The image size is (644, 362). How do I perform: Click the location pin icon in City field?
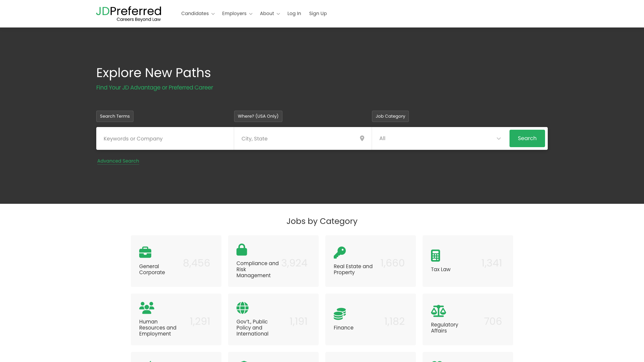click(x=362, y=138)
